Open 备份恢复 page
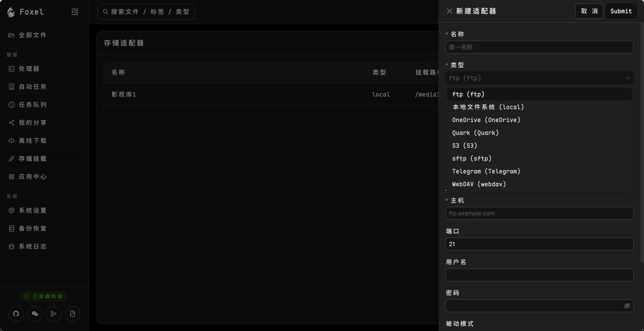 [45, 228]
